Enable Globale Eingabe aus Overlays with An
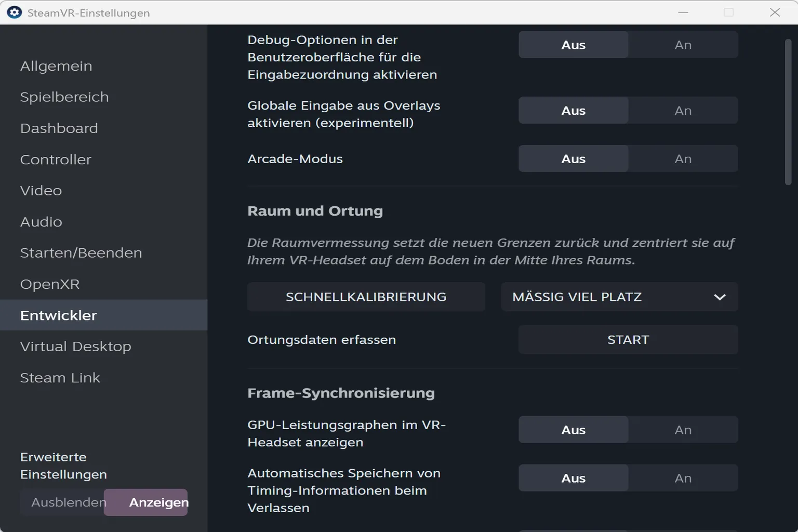This screenshot has height=532, width=798. pyautogui.click(x=683, y=110)
